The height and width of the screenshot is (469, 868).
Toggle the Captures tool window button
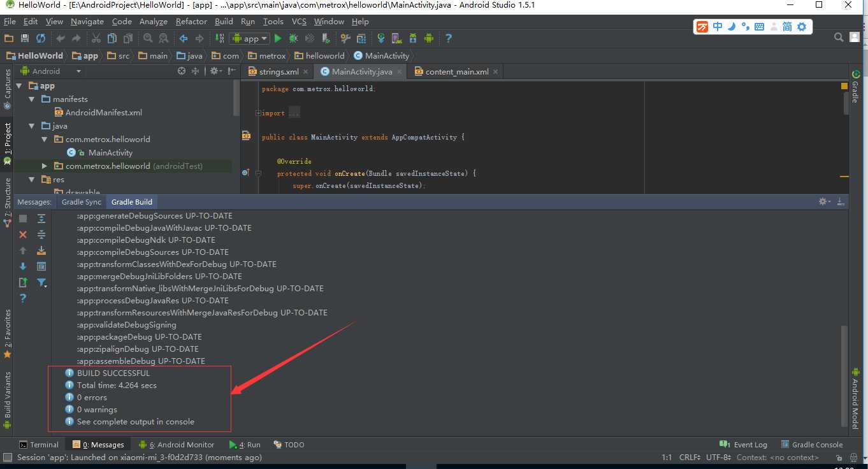7,88
